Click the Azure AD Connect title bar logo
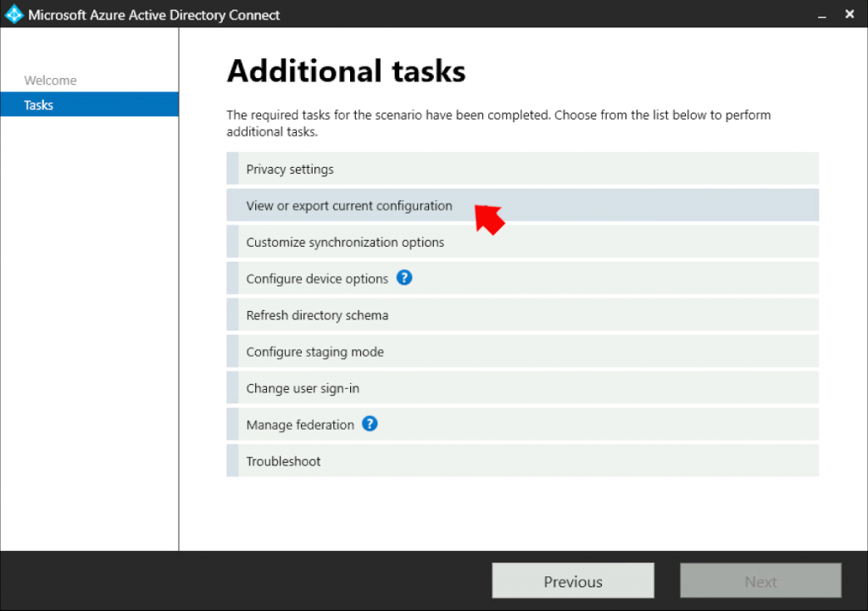This screenshot has width=868, height=611. tap(13, 14)
